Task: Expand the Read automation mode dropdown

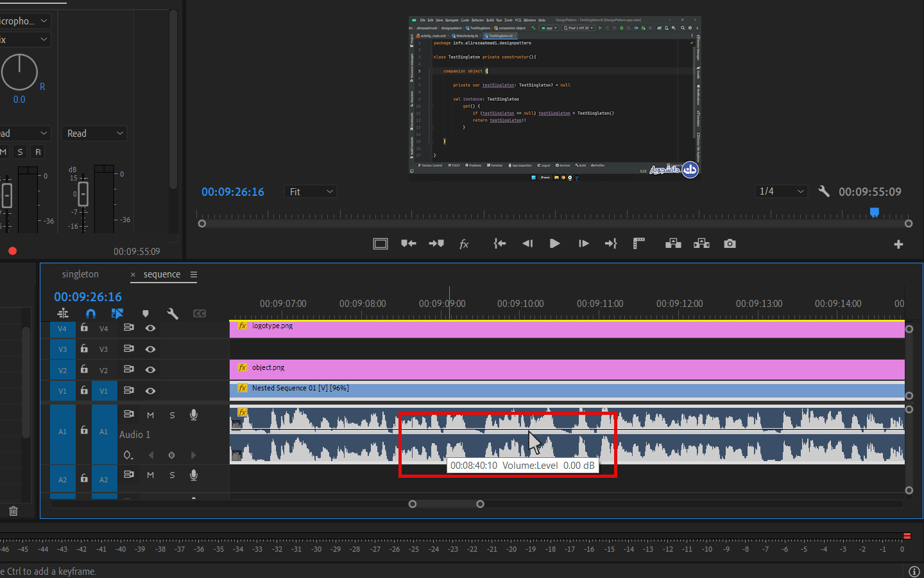Action: coord(94,134)
